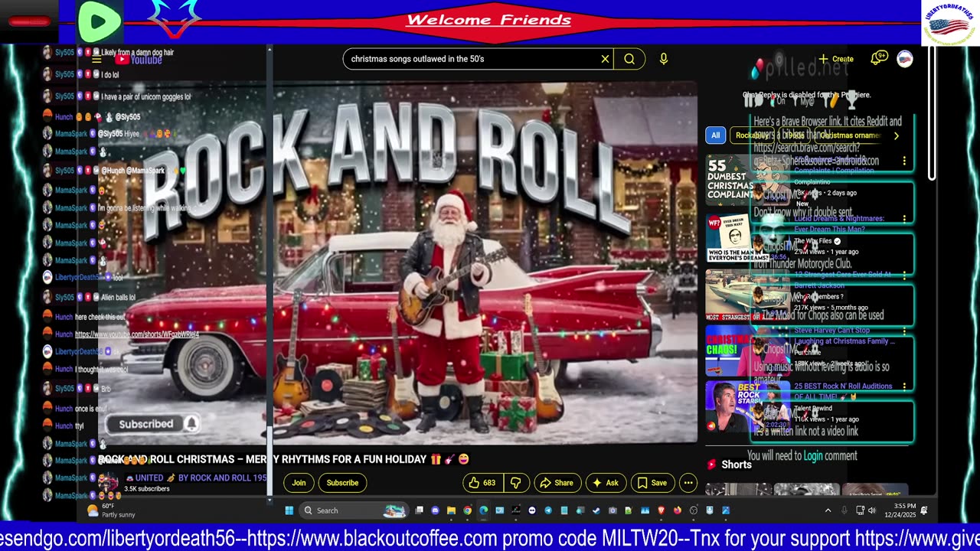
Task: Open Discord from the taskbar
Action: pos(435,510)
